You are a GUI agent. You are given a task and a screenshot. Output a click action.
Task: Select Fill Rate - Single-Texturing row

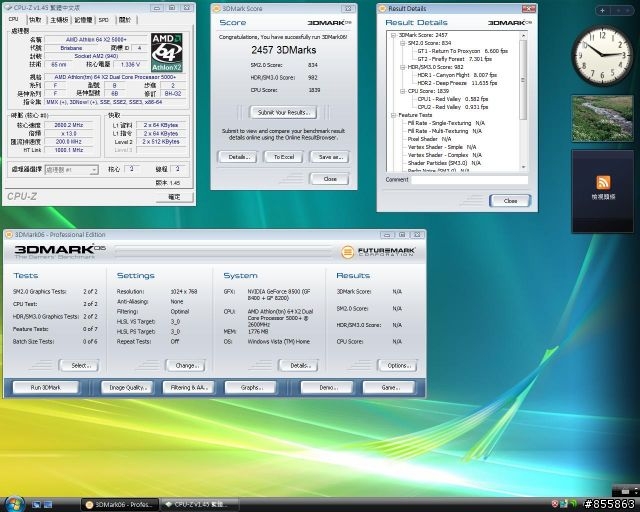pyautogui.click(x=446, y=123)
